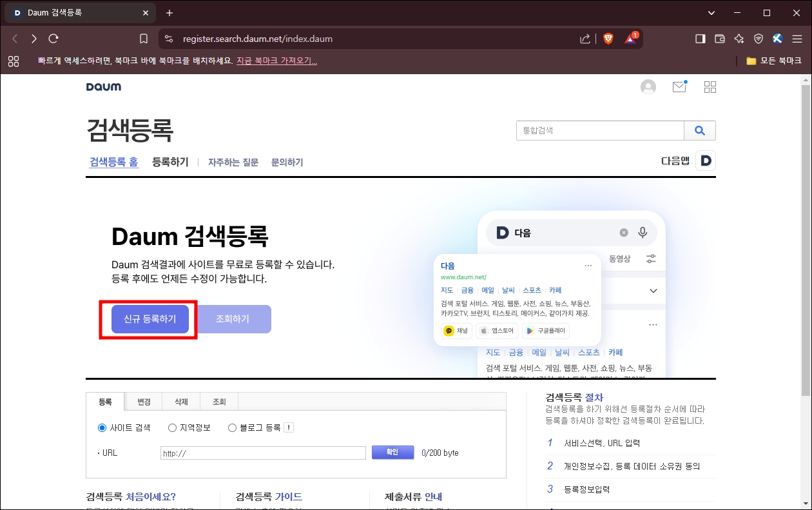
Task: Switch to the 변경 tab
Action: tap(144, 402)
